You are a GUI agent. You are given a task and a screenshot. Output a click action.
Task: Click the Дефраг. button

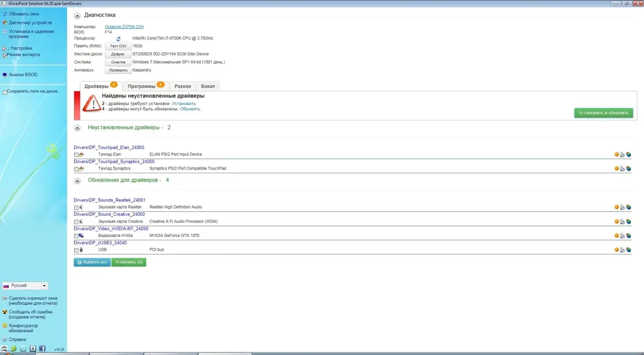(118, 54)
